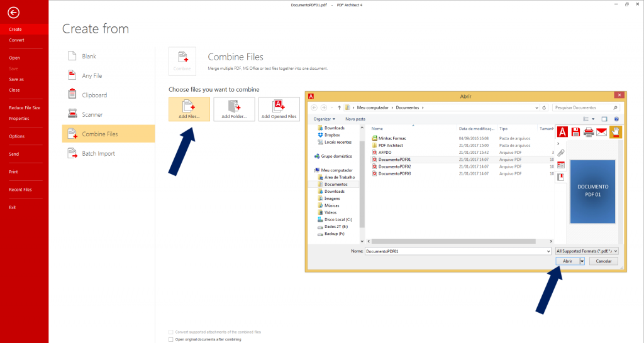644x343 pixels.
Task: Select Create in the red sidebar
Action: click(25, 29)
